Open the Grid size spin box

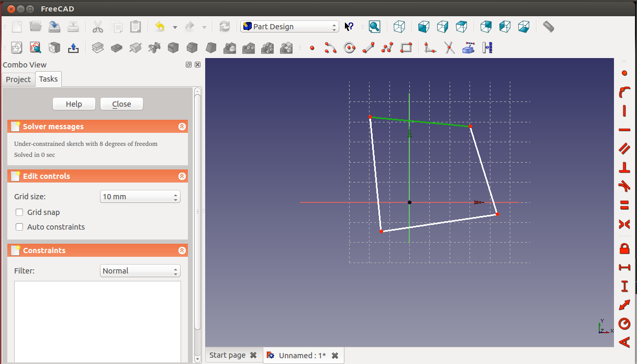[140, 197]
